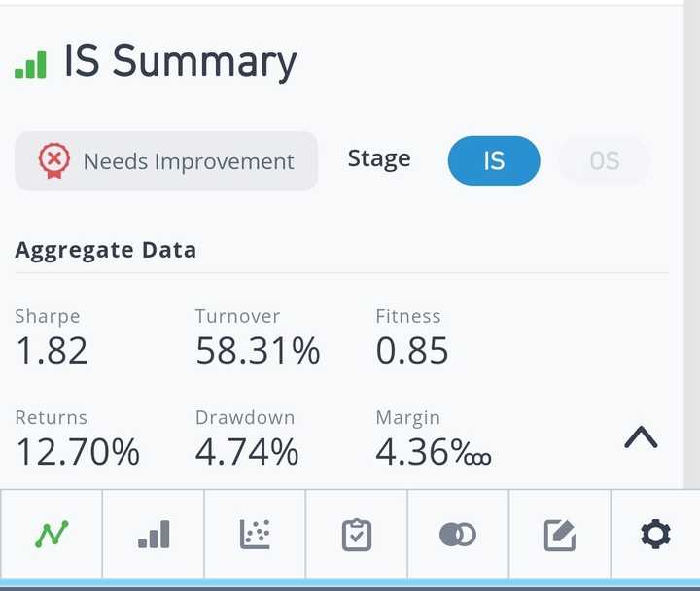The image size is (700, 591).
Task: Switch to the bar chart tab icon
Action: coord(154,534)
